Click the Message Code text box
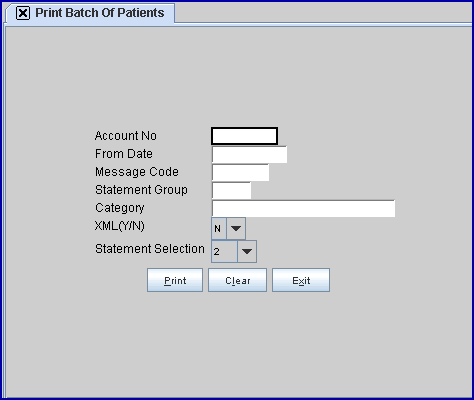Viewport: 474px width, 400px height. (x=240, y=172)
